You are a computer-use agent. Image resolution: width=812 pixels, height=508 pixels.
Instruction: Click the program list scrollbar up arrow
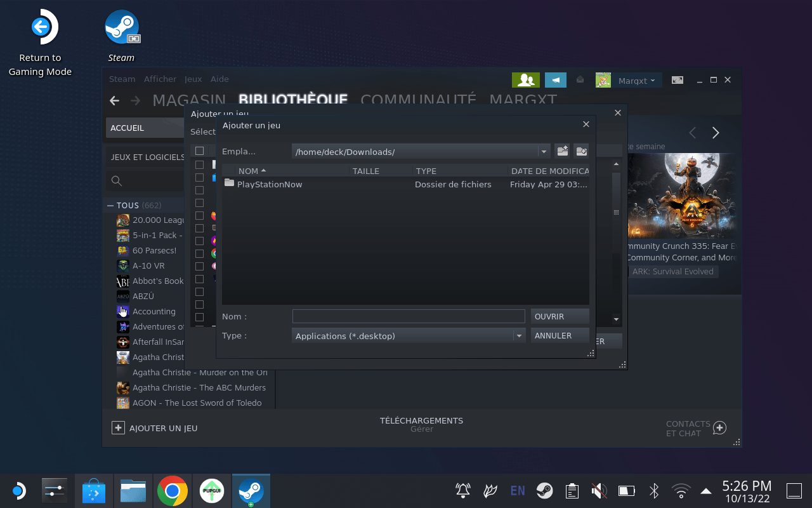point(615,164)
